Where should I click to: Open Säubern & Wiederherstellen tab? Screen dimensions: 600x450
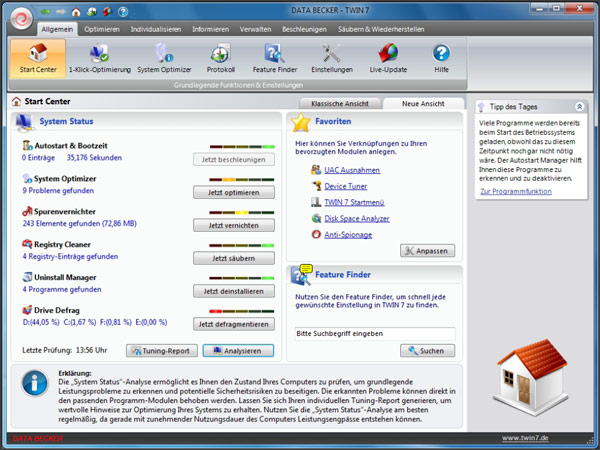click(x=381, y=29)
